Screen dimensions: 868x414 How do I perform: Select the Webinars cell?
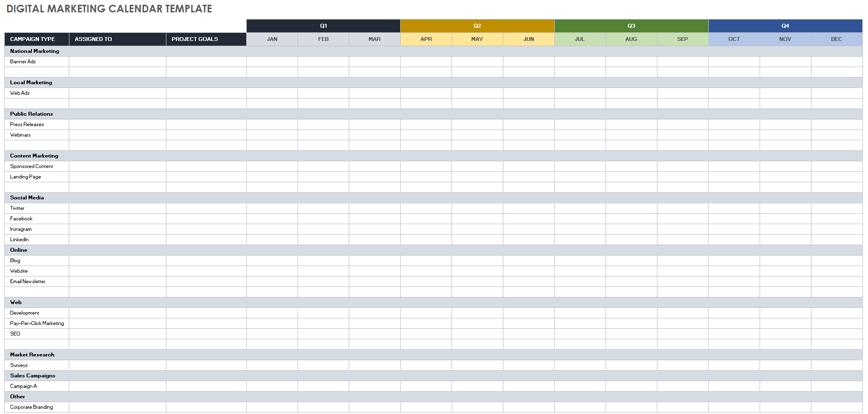(x=37, y=135)
